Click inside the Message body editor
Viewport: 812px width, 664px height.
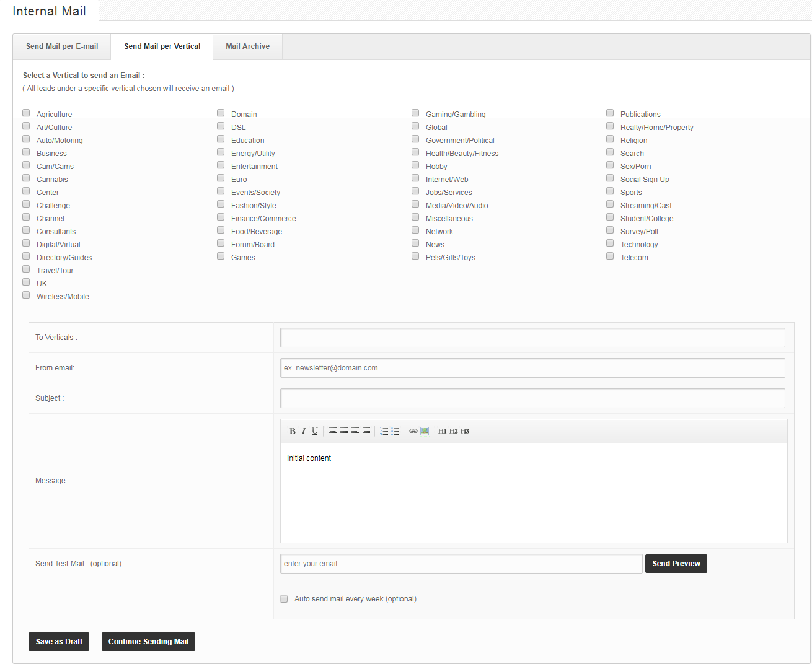534,493
